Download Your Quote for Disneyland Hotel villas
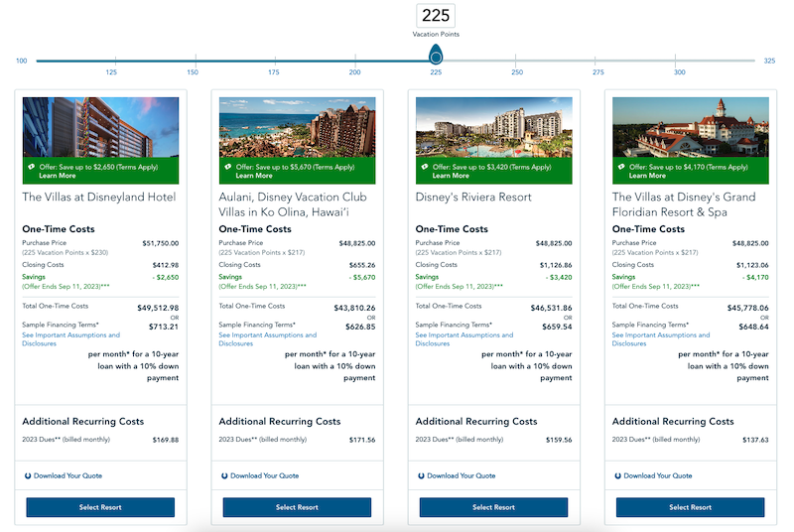The width and height of the screenshot is (794, 532). (x=67, y=475)
